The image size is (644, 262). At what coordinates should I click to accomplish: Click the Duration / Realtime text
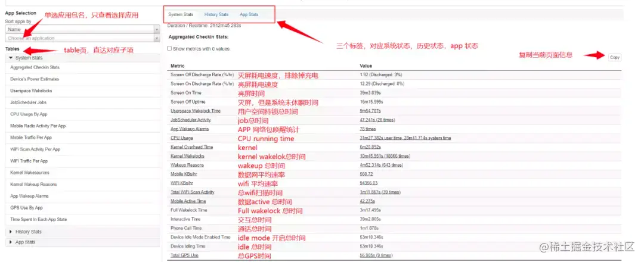(x=204, y=26)
